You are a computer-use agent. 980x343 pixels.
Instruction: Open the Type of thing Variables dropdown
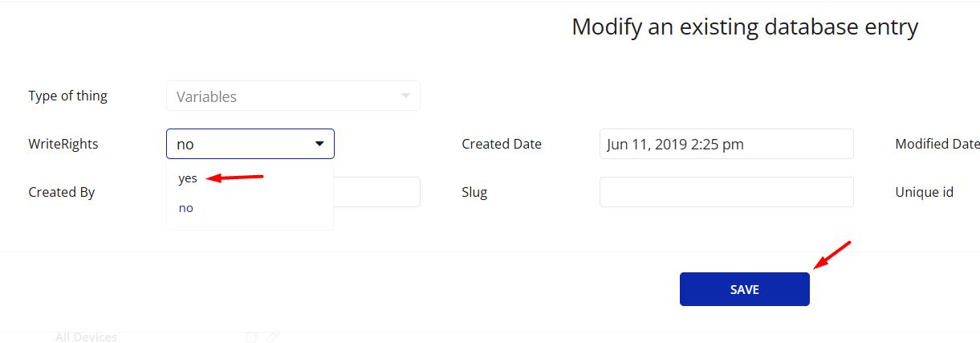293,96
